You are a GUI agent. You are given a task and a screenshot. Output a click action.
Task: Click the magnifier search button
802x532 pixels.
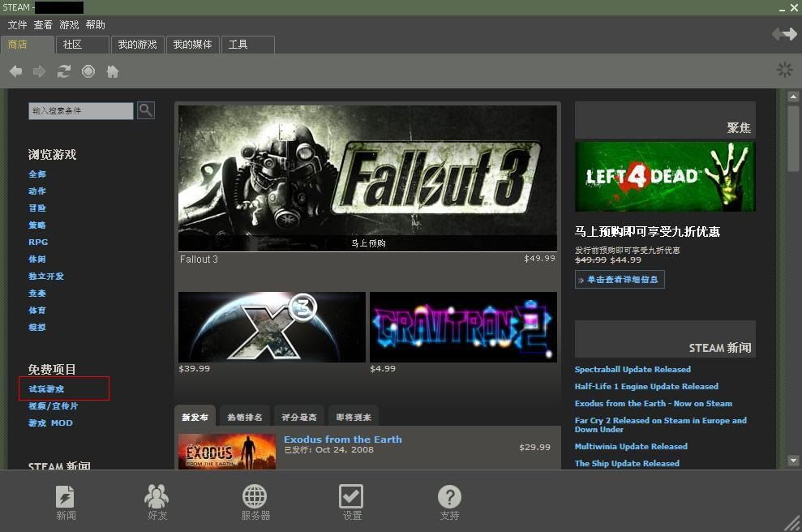(146, 110)
